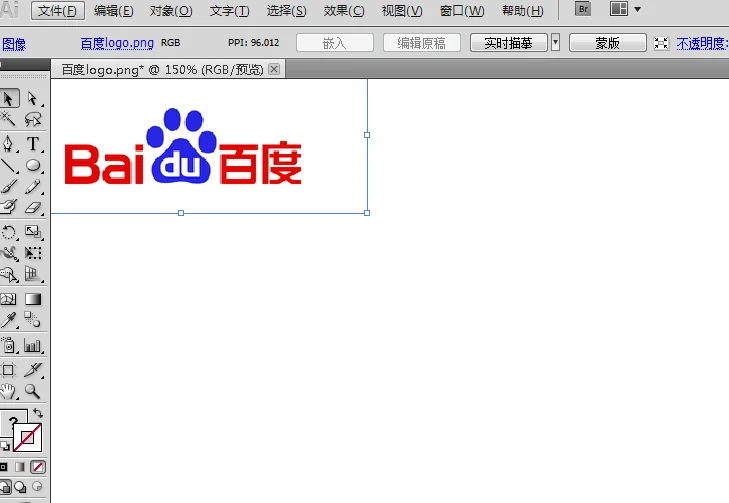Image resolution: width=729 pixels, height=503 pixels.
Task: Select the Pen tool
Action: click(x=8, y=144)
